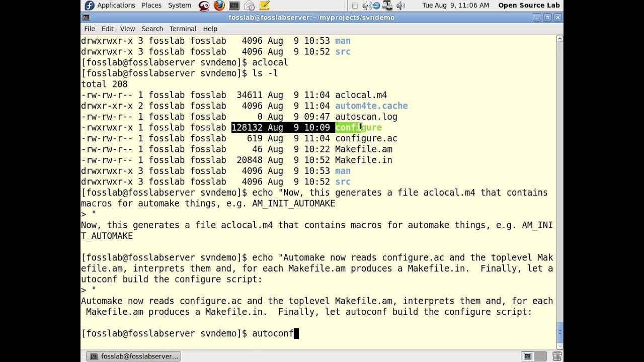
Task: Click the autom4te.cache directory name
Action: (371, 106)
